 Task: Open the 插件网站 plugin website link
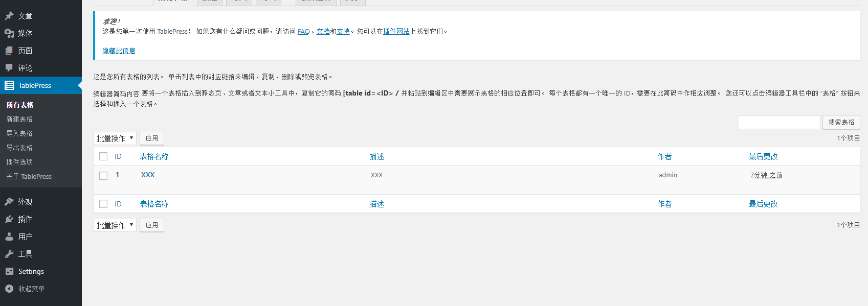tap(396, 32)
